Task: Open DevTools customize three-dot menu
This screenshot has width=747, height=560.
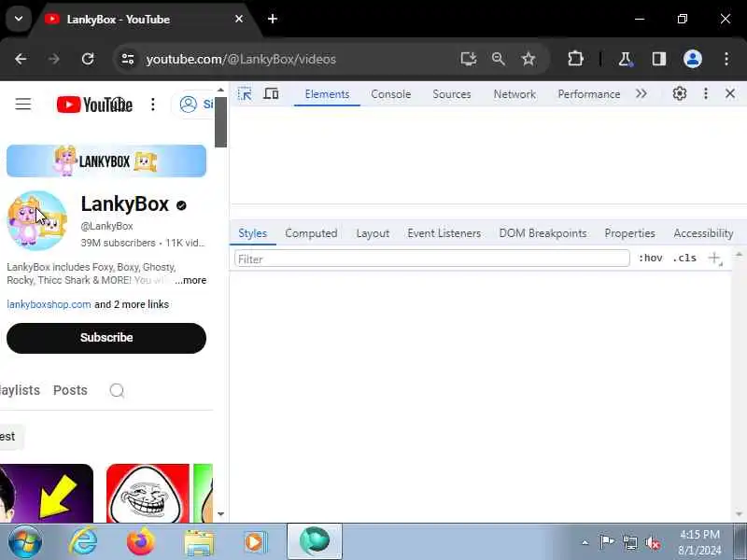Action: coord(706,94)
